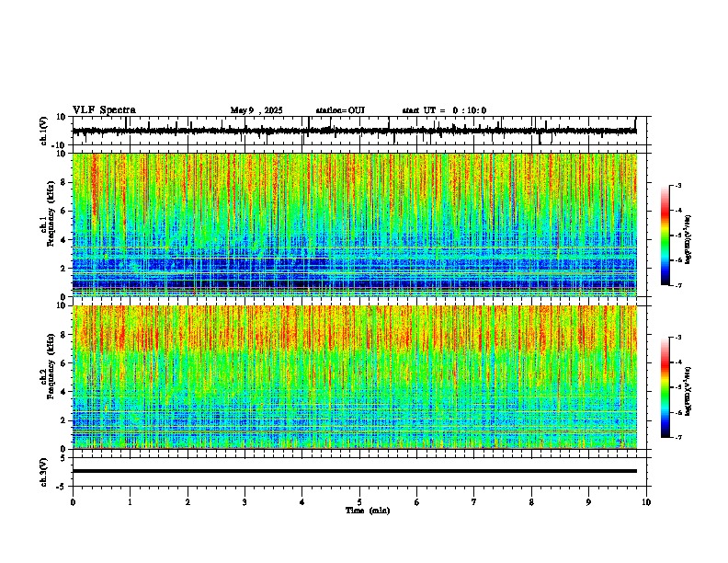Click inside the ch.1 spectrogram panel
The width and height of the screenshot is (728, 563).
355,224
